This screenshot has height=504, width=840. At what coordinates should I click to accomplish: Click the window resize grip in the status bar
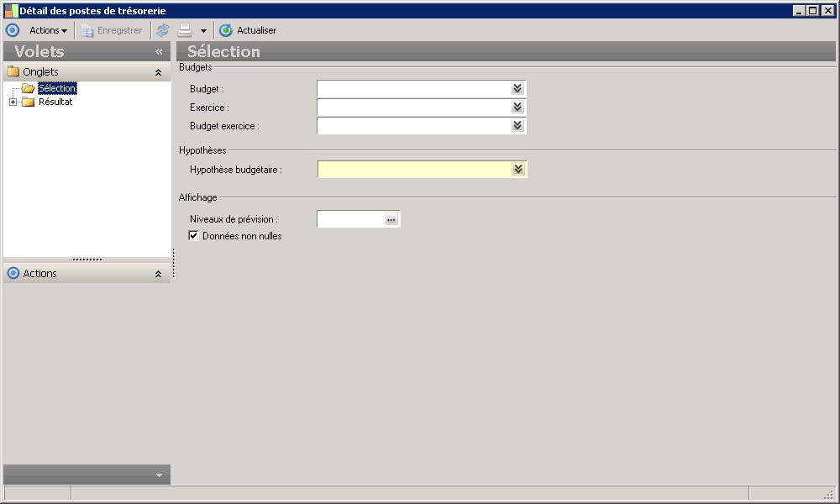click(829, 494)
